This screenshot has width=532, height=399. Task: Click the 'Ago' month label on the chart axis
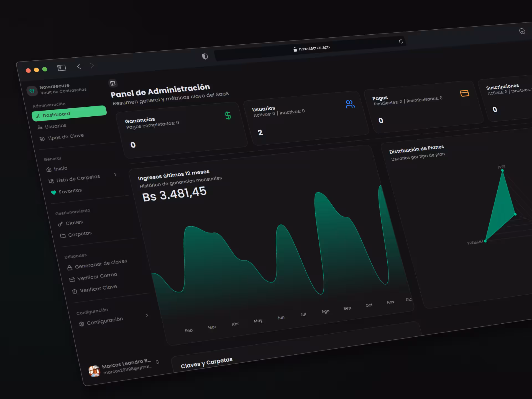325,311
